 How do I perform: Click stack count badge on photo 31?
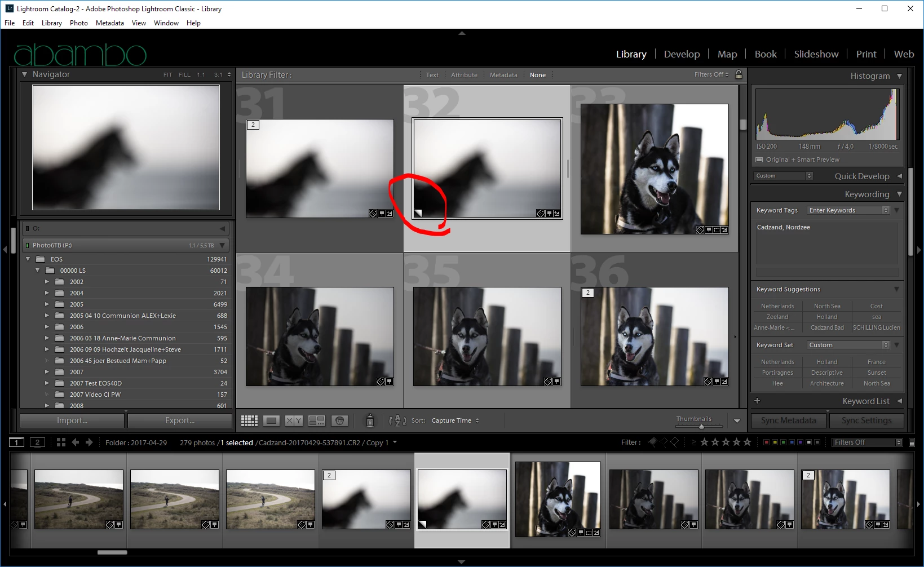[253, 125]
